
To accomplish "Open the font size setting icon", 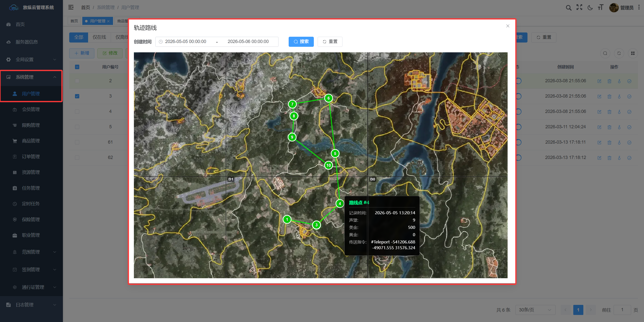I will click(600, 7).
